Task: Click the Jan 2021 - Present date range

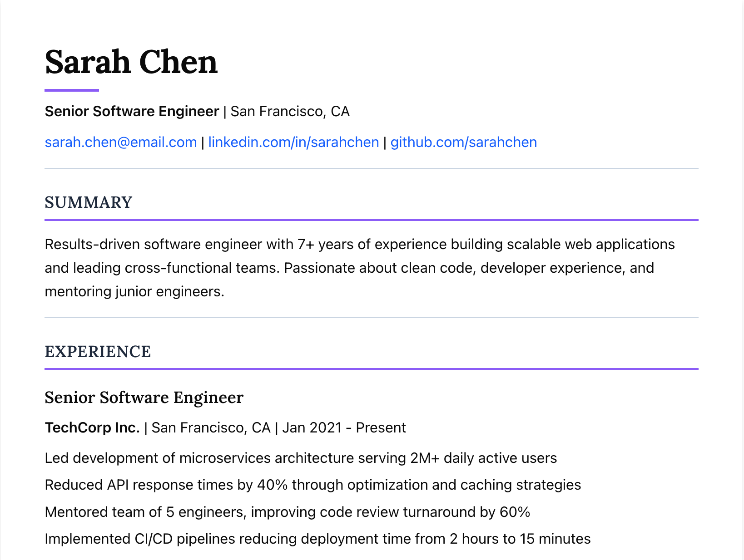Action: (344, 428)
